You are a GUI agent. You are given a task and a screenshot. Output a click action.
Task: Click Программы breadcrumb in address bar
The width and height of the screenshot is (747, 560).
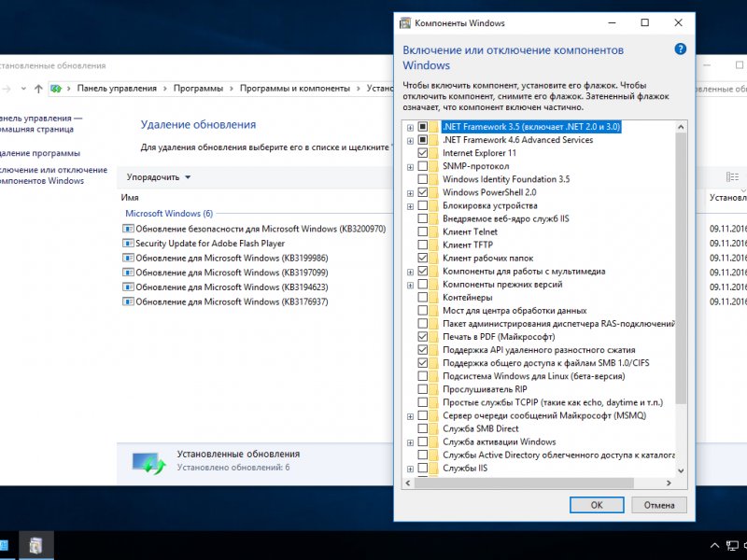click(198, 89)
